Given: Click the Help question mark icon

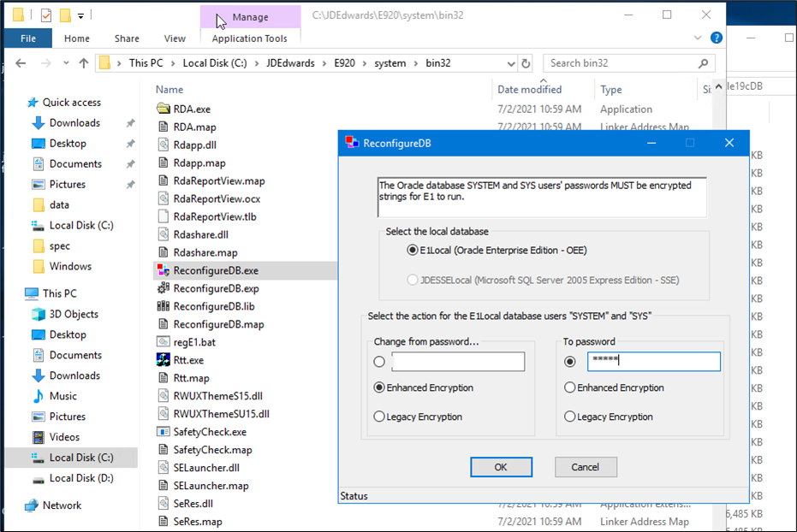Looking at the screenshot, I should click(717, 38).
